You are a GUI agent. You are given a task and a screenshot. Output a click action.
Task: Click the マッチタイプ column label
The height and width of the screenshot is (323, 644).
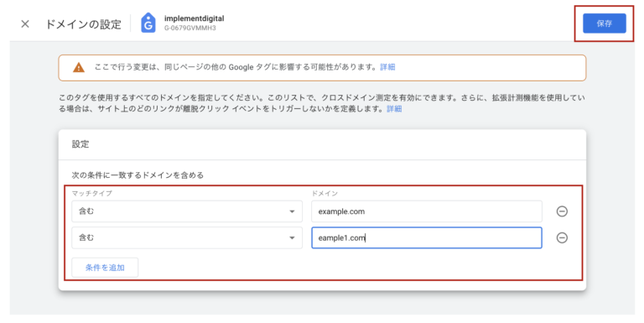coord(92,193)
